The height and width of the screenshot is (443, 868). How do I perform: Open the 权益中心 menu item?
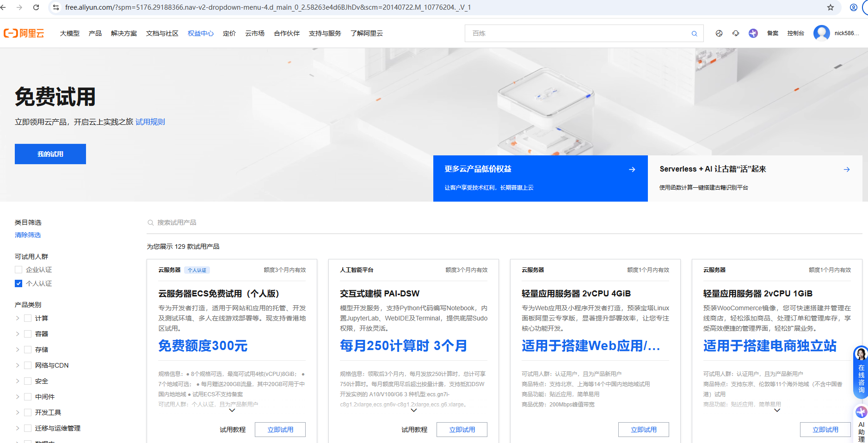201,33
